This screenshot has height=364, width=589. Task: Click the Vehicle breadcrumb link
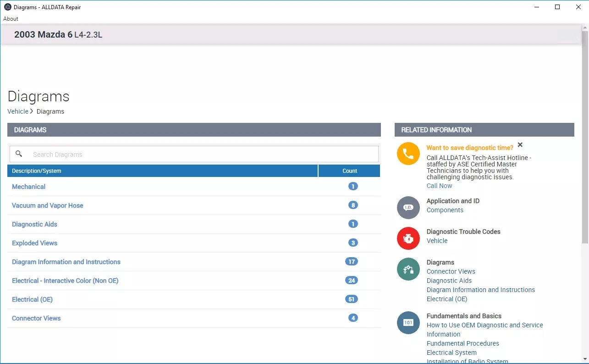(x=18, y=111)
